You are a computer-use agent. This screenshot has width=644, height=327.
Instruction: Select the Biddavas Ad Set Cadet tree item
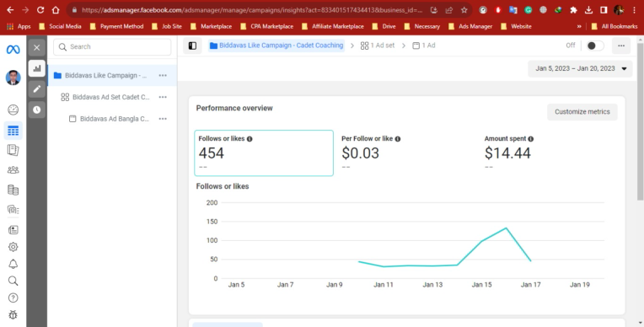[112, 97]
